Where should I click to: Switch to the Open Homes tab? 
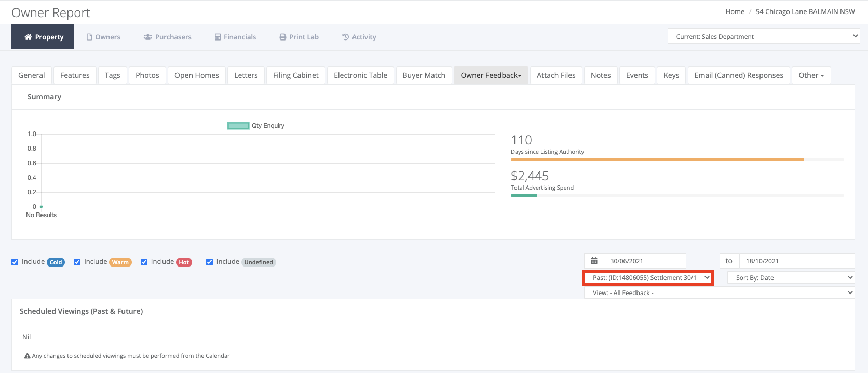point(197,75)
